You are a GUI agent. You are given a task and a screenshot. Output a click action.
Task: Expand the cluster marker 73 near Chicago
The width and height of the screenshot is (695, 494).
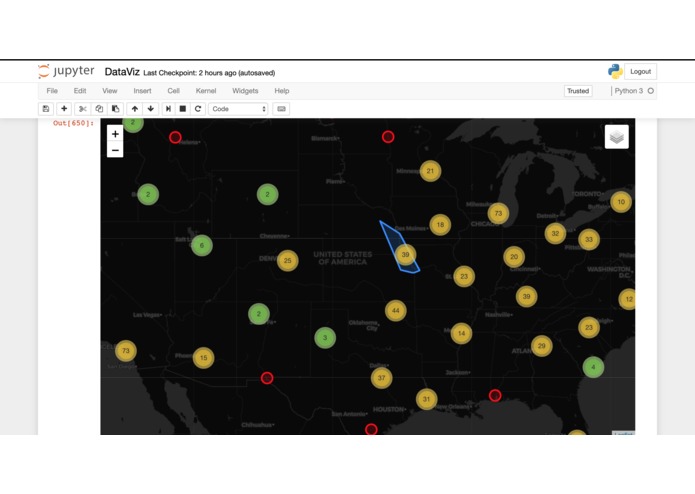pos(498,213)
